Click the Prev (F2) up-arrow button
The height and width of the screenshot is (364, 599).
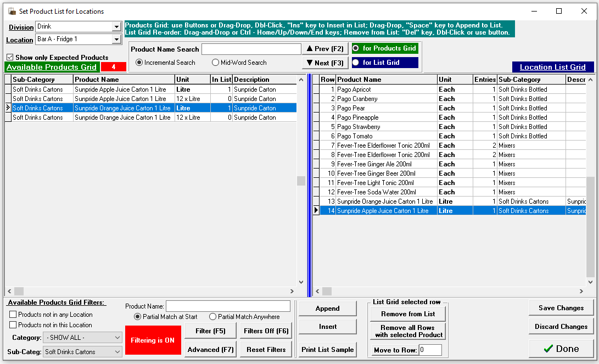pyautogui.click(x=325, y=49)
